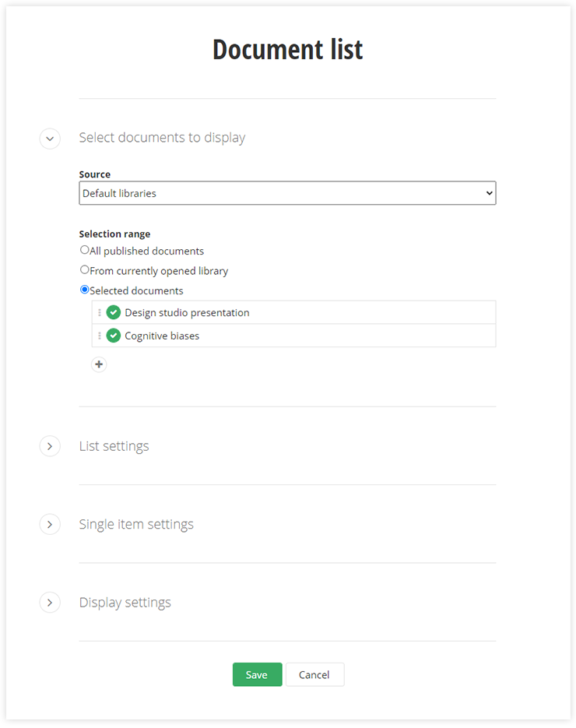Expand List settings using its arrow

click(x=50, y=446)
